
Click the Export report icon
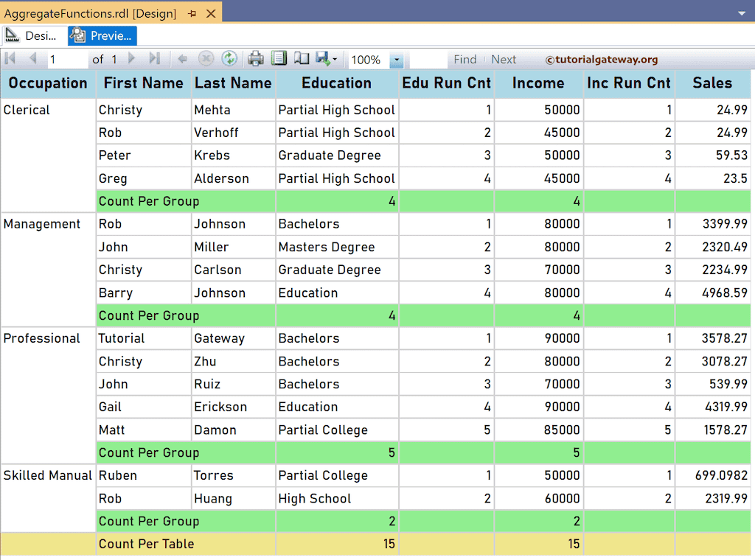coord(323,59)
